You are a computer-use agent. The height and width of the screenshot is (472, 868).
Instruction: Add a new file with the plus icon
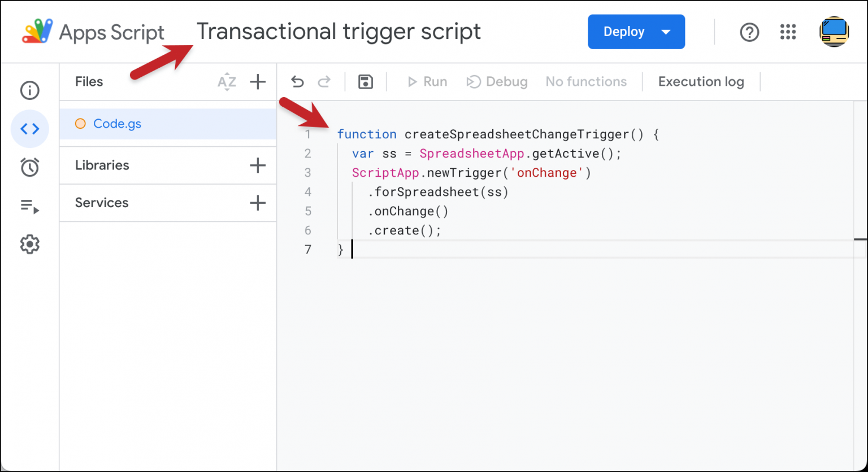[258, 82]
